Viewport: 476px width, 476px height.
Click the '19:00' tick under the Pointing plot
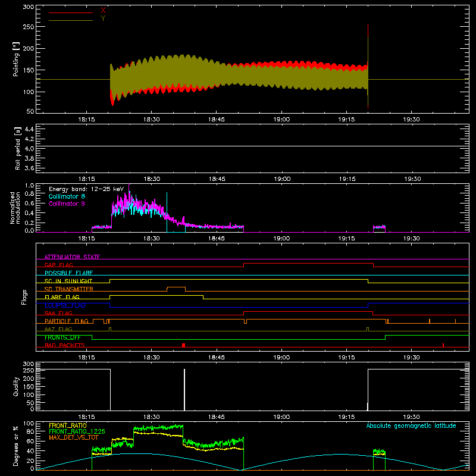point(281,120)
